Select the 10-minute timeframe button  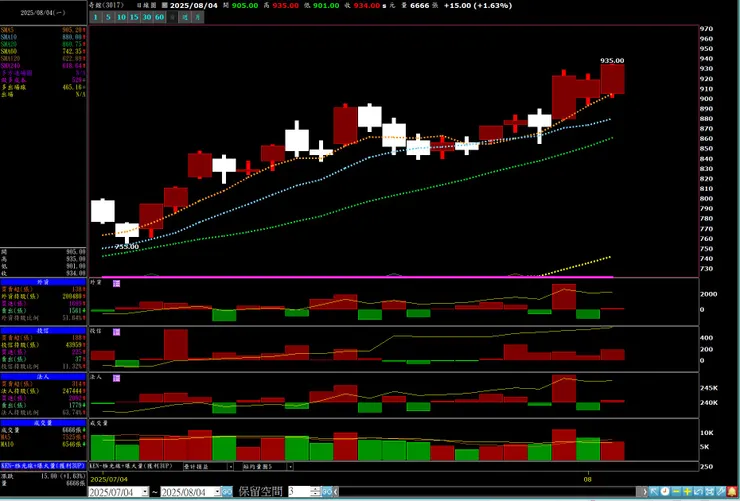[121, 17]
